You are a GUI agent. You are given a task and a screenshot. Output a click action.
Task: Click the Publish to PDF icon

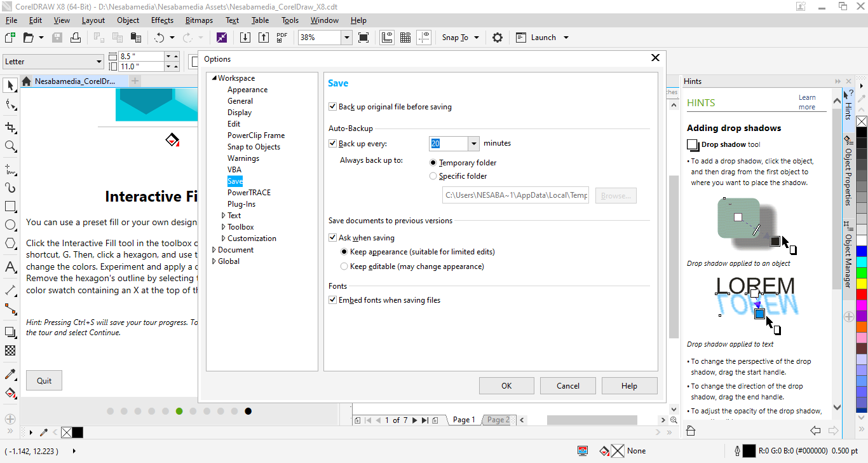[282, 38]
